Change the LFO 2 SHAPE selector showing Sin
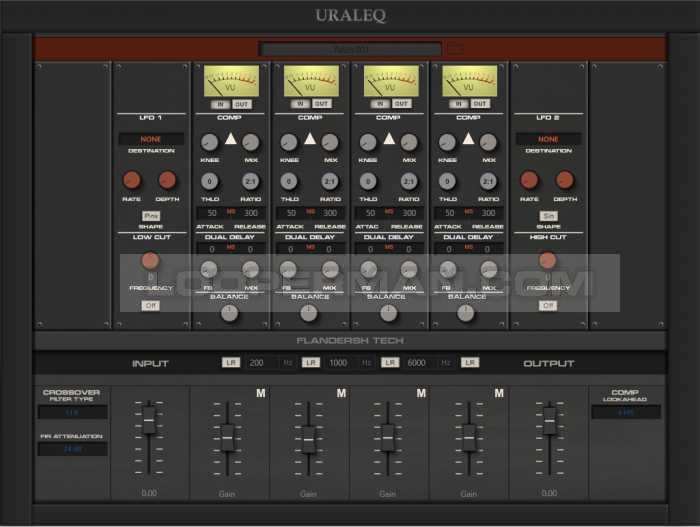 [x=548, y=216]
